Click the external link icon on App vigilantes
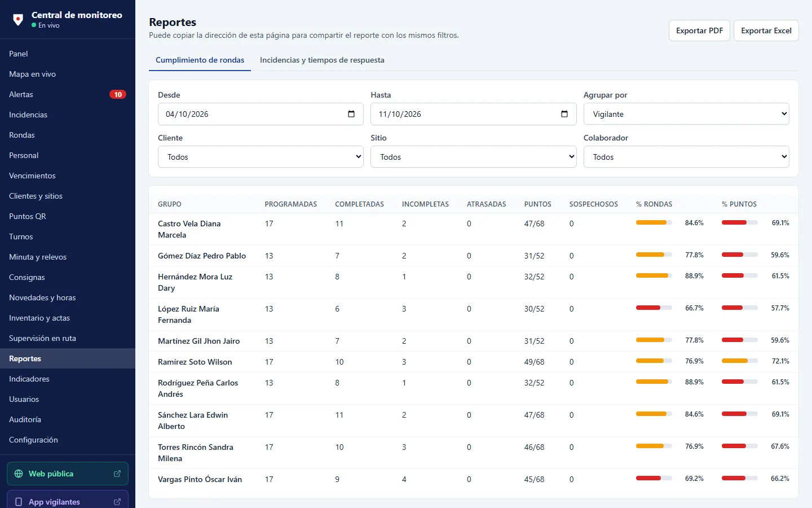Screen dimensions: 812x508 click(x=117, y=502)
